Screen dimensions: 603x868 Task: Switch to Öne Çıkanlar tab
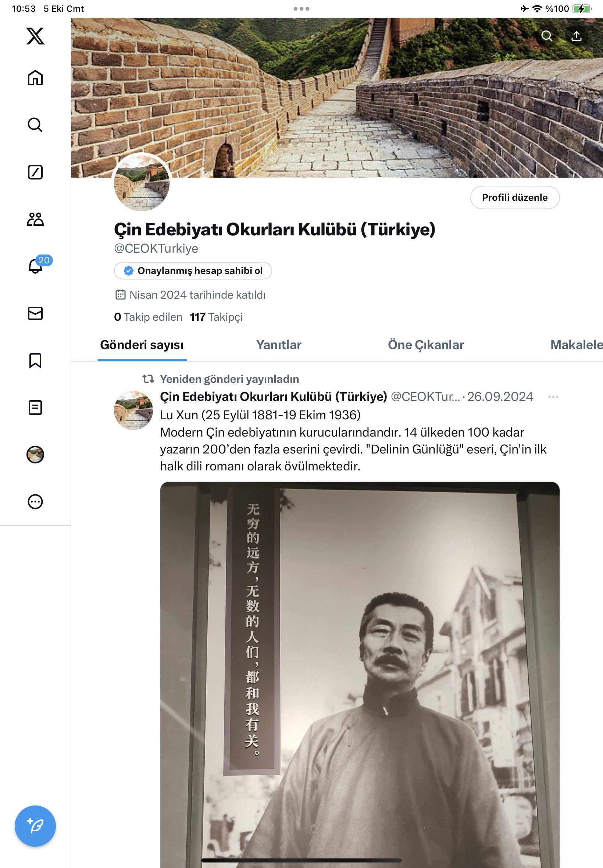coord(425,345)
